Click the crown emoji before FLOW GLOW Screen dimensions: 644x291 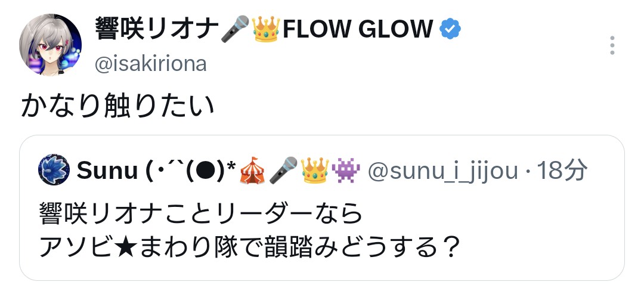point(266,29)
